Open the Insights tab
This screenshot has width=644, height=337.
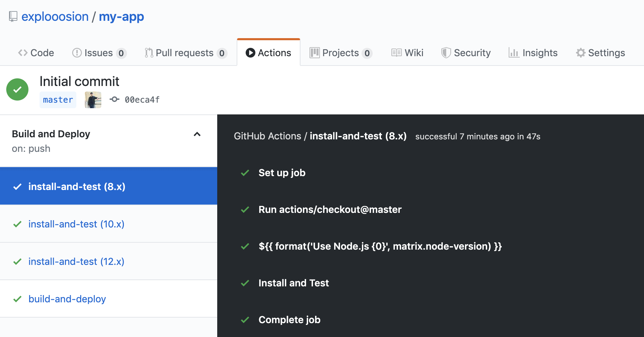point(533,53)
